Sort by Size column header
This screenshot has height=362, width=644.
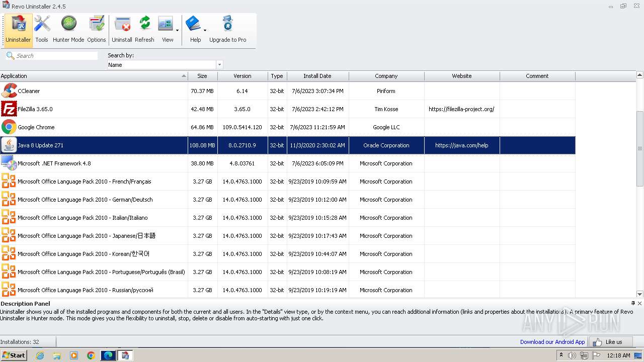[x=202, y=76]
